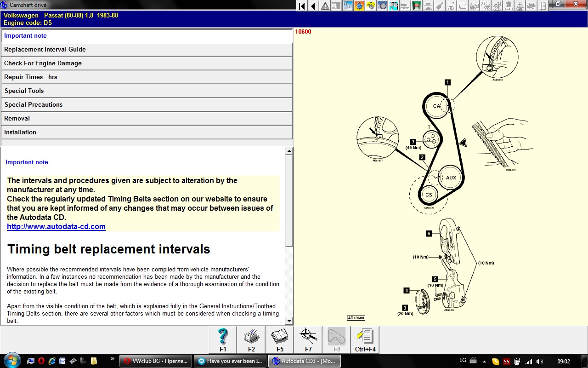Click the 'Camshaft drive' window title

pyautogui.click(x=28, y=5)
